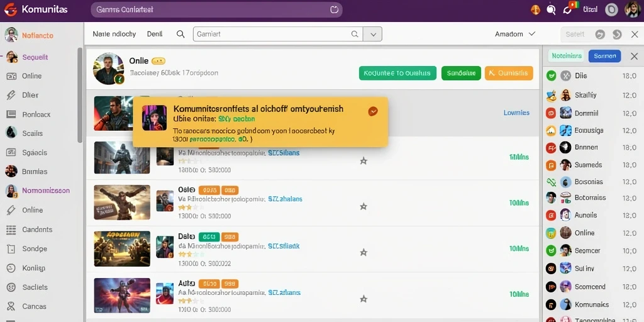
Task: Click the green Sandoiine button
Action: coord(461,73)
